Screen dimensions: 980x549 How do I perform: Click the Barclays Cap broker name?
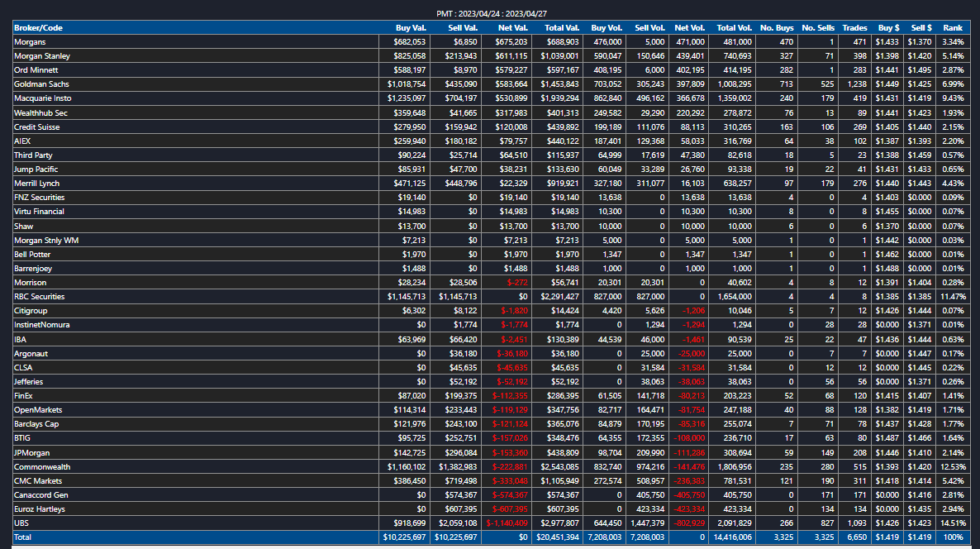[x=36, y=424]
